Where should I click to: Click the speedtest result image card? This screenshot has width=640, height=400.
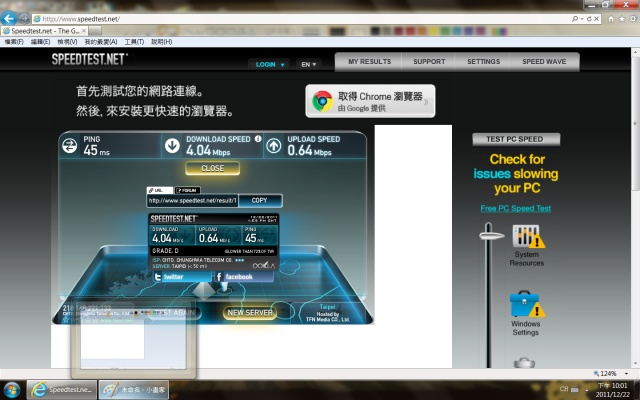click(x=213, y=242)
